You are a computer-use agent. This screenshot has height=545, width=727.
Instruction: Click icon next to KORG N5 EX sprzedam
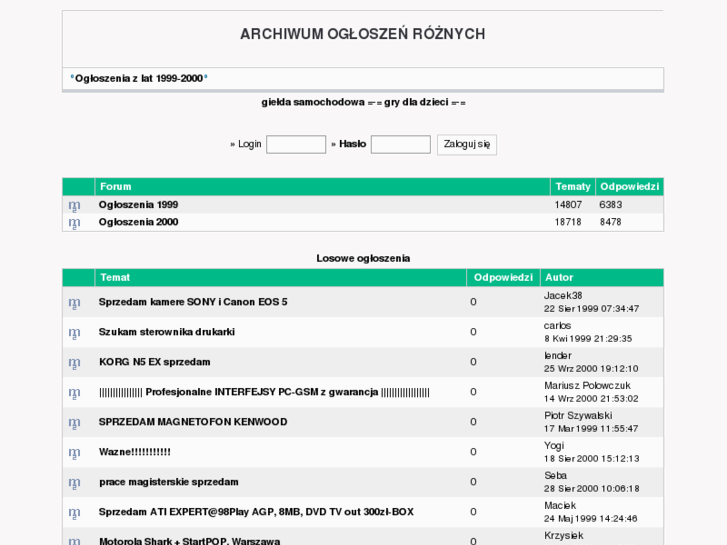coord(74,363)
